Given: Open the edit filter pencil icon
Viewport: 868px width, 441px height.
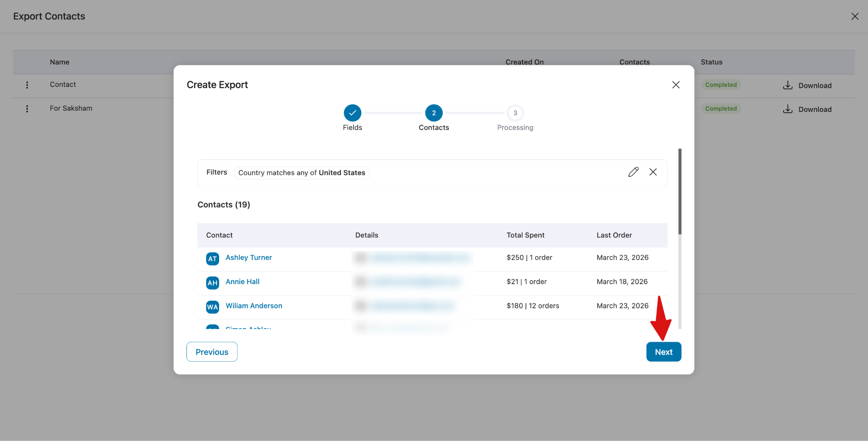Looking at the screenshot, I should tap(634, 172).
